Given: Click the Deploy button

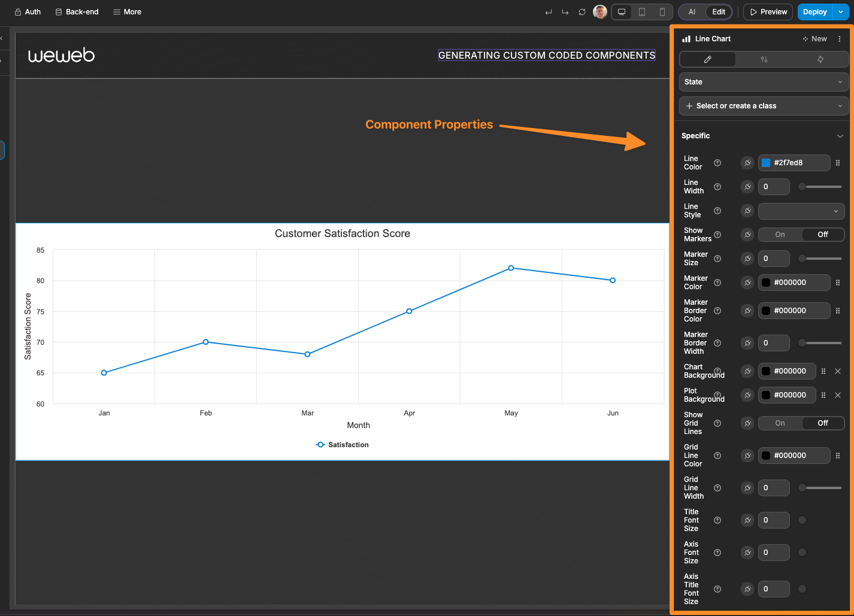Looking at the screenshot, I should tap(814, 11).
